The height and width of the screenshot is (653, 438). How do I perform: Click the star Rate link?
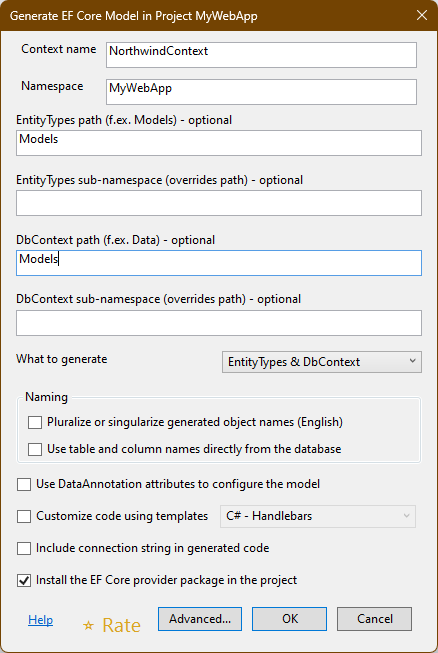pyautogui.click(x=112, y=625)
